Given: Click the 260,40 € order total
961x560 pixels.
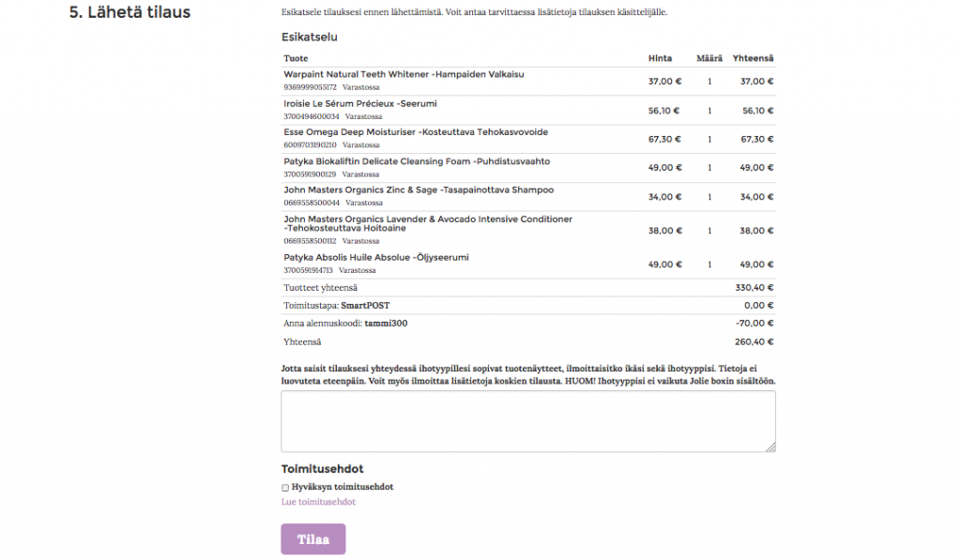Looking at the screenshot, I should (x=754, y=342).
